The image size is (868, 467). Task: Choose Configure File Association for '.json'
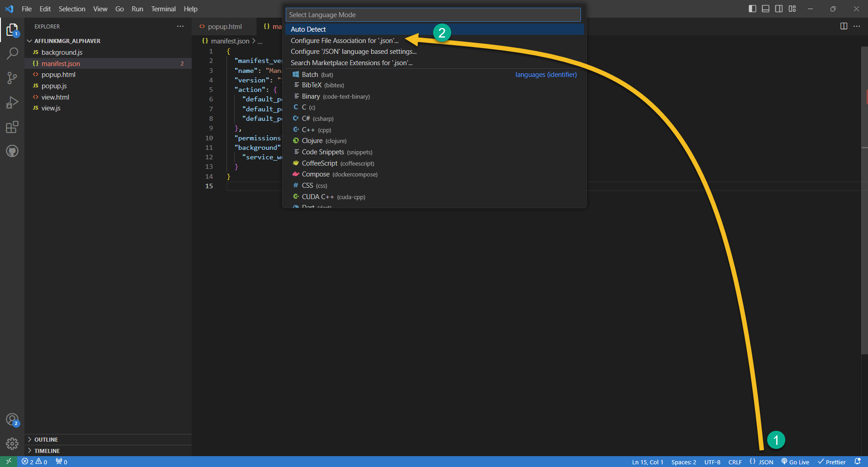pyautogui.click(x=434, y=41)
